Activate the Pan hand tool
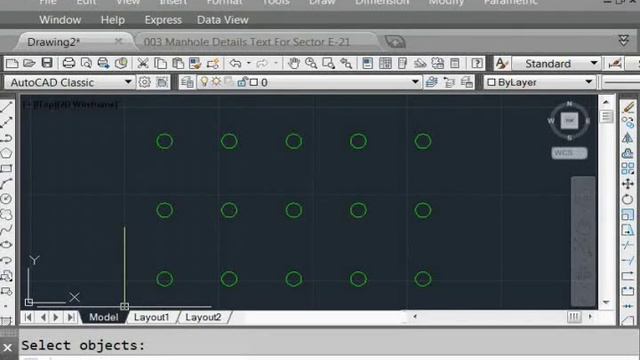Viewport: 640px width, 360px height. 293,63
